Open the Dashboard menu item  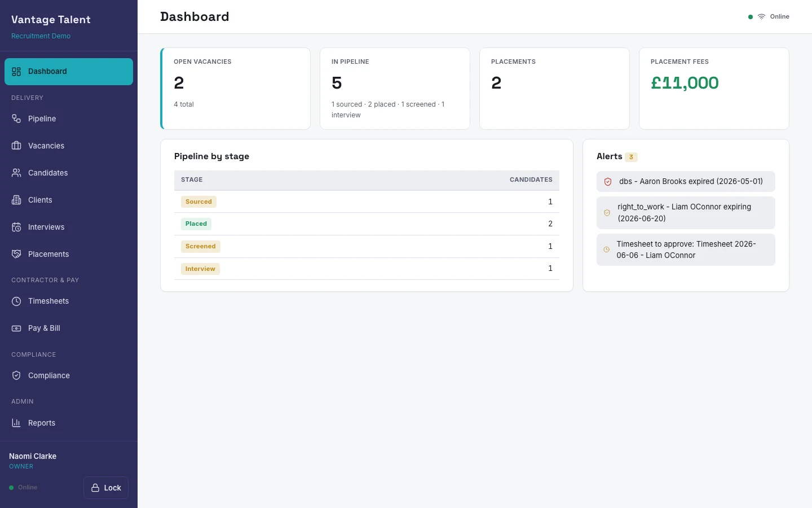pos(69,72)
